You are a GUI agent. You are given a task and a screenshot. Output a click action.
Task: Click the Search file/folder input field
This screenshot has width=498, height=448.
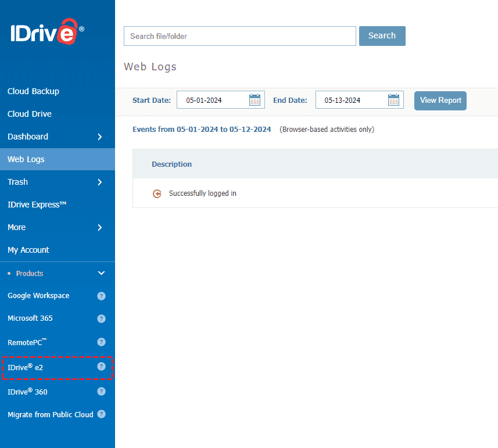click(x=239, y=36)
